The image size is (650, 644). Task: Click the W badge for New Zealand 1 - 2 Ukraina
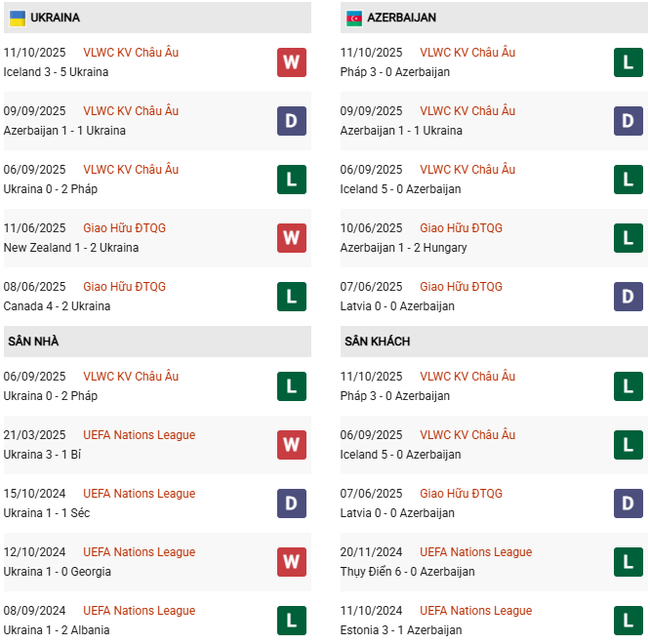pyautogui.click(x=291, y=238)
